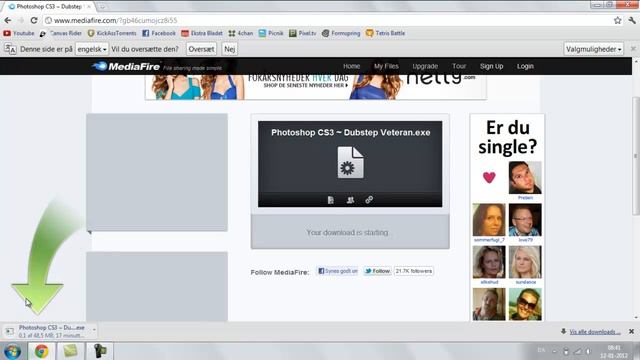The image size is (640, 360).
Task: Click the 21.7K followers count
Action: click(413, 271)
